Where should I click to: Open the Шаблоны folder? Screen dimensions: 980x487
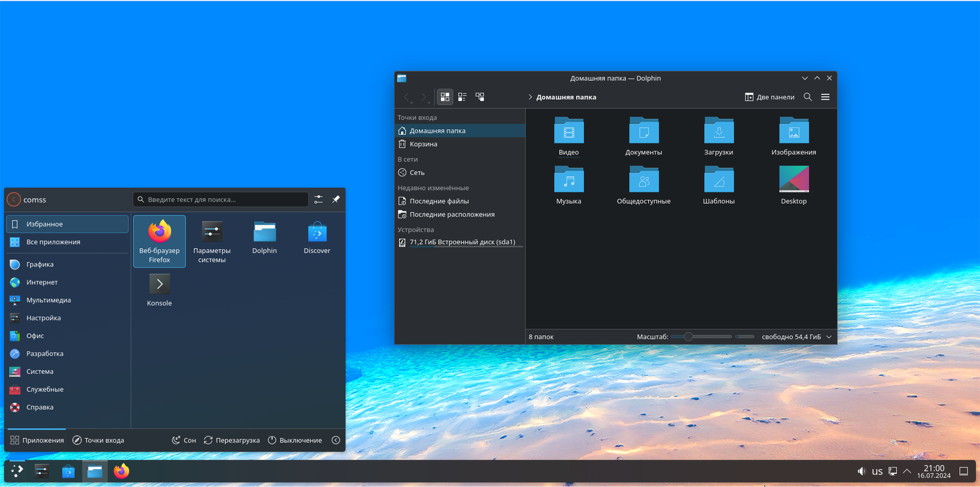tap(719, 185)
